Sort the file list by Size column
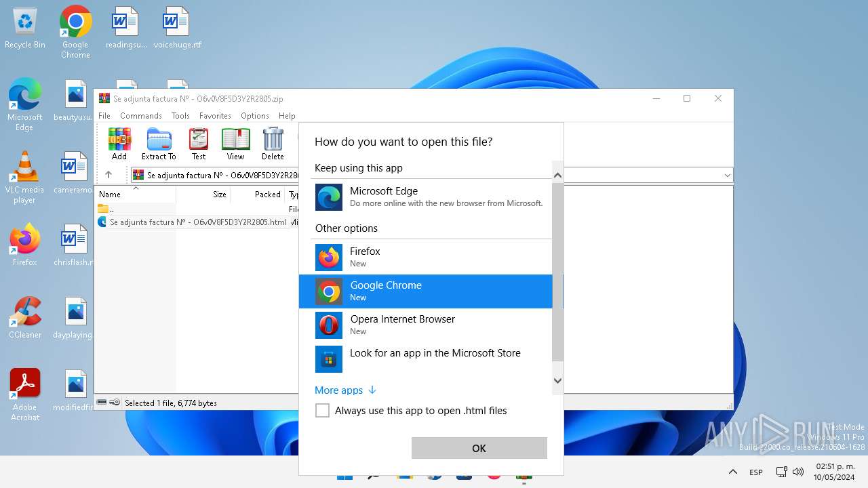The height and width of the screenshot is (488, 868). [203, 195]
